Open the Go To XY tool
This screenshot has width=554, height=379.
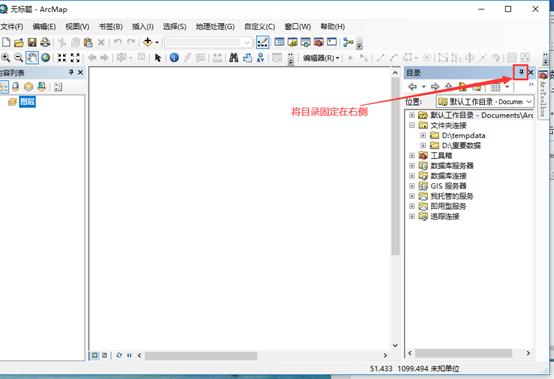pyautogui.click(x=260, y=58)
